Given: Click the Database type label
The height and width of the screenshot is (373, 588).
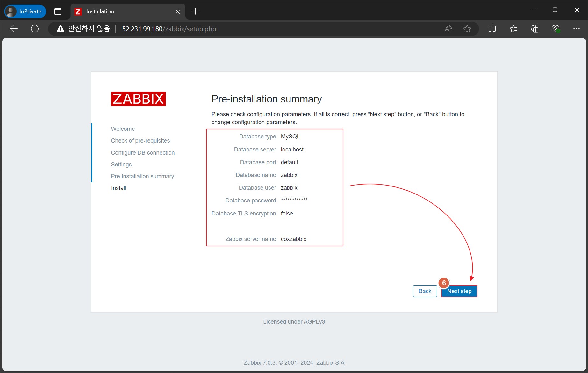Looking at the screenshot, I should click(x=258, y=137).
